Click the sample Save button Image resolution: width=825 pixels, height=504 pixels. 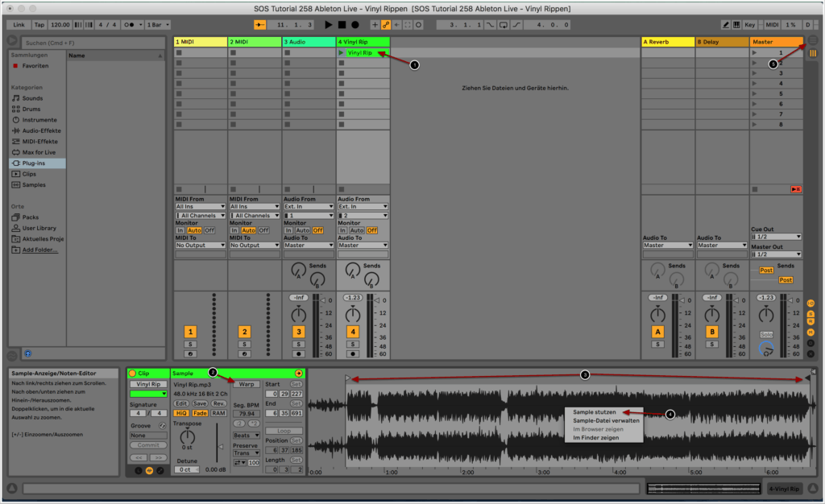200,403
